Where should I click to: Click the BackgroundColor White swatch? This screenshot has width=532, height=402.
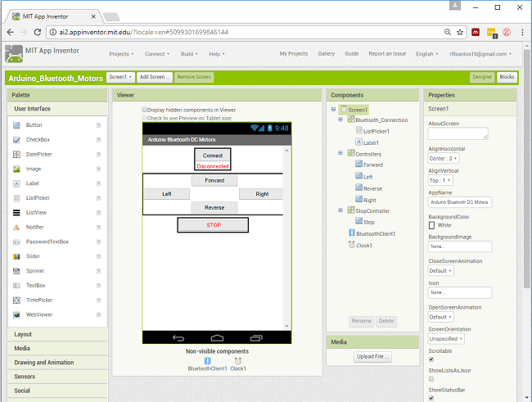(x=432, y=224)
